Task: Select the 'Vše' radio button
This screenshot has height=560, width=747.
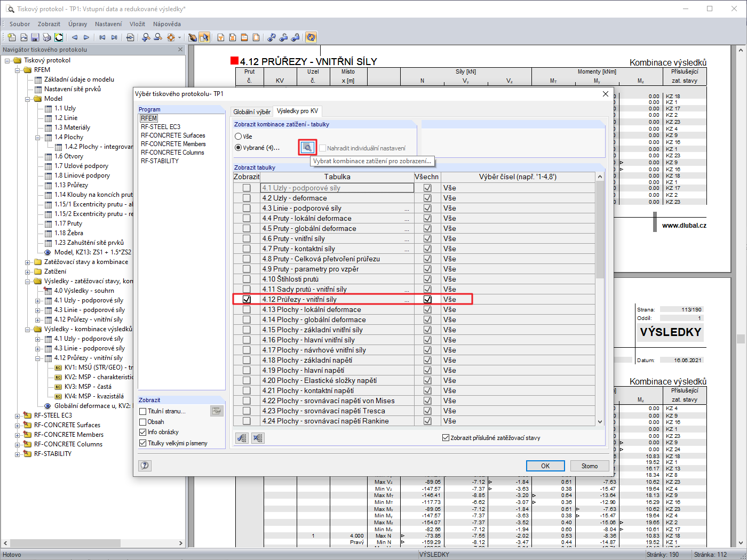Action: click(239, 137)
